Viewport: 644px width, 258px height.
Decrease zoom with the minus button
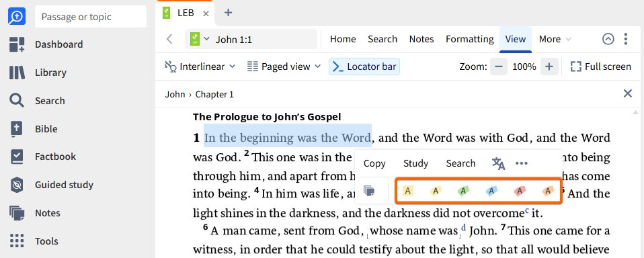(x=499, y=67)
